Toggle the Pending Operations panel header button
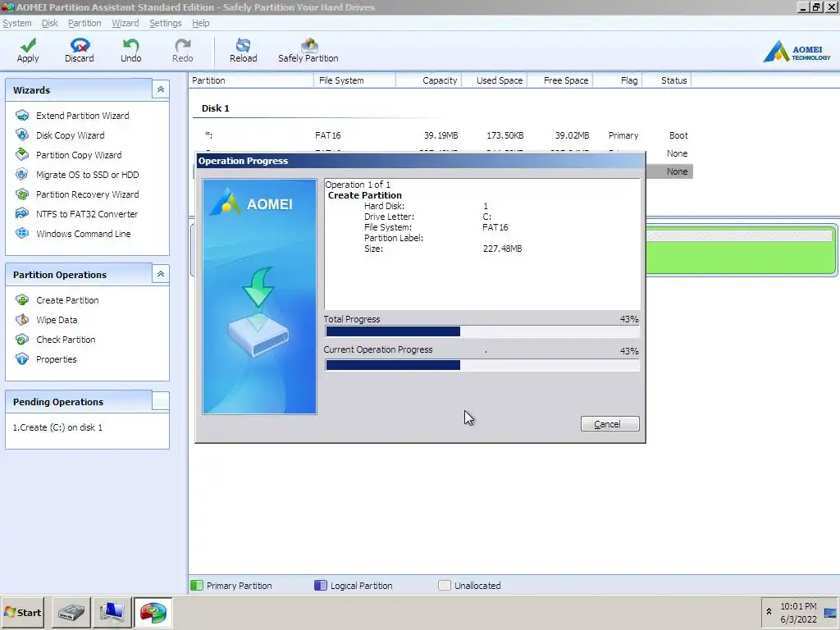This screenshot has width=840, height=630. 161,401
